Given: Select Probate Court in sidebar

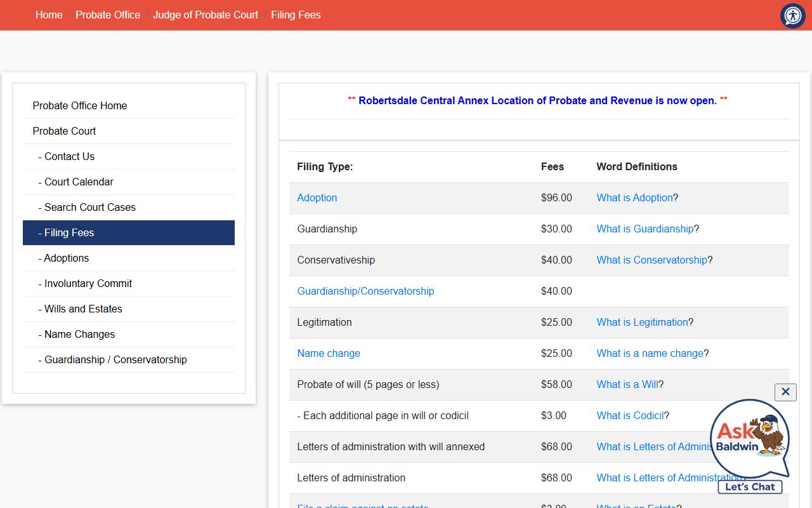Looking at the screenshot, I should 129,131.
